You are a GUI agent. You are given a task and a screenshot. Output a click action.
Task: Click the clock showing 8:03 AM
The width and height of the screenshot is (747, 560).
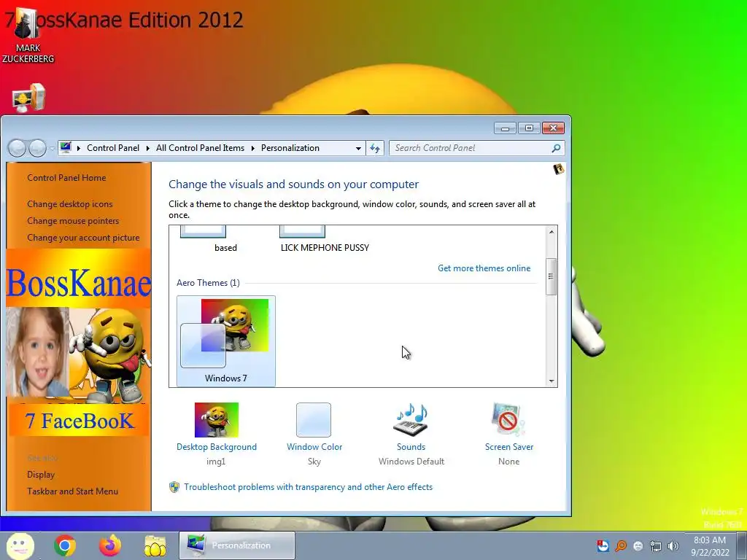point(710,546)
